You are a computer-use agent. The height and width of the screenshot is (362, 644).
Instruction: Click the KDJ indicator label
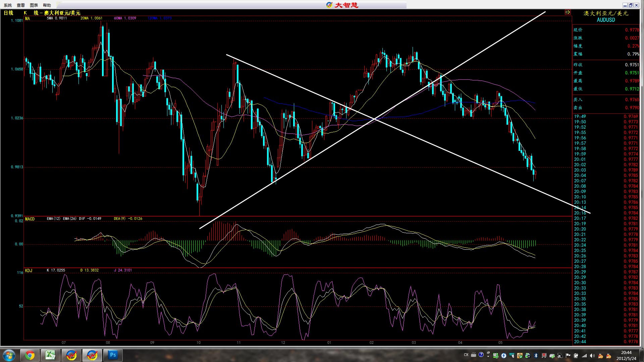point(29,270)
